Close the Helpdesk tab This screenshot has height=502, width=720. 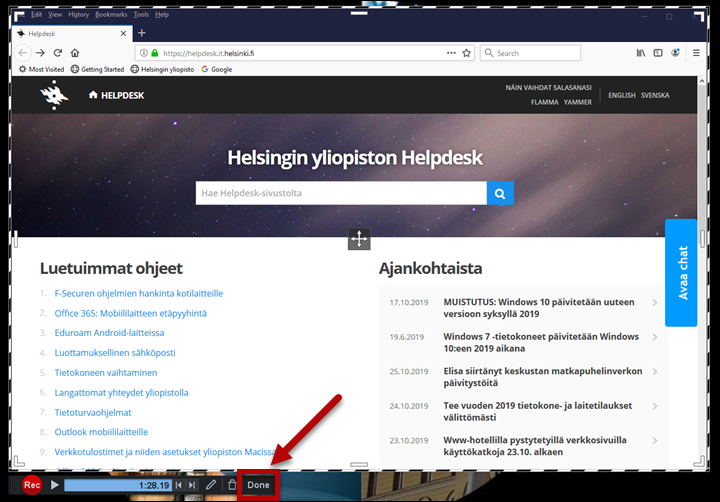pyautogui.click(x=123, y=34)
